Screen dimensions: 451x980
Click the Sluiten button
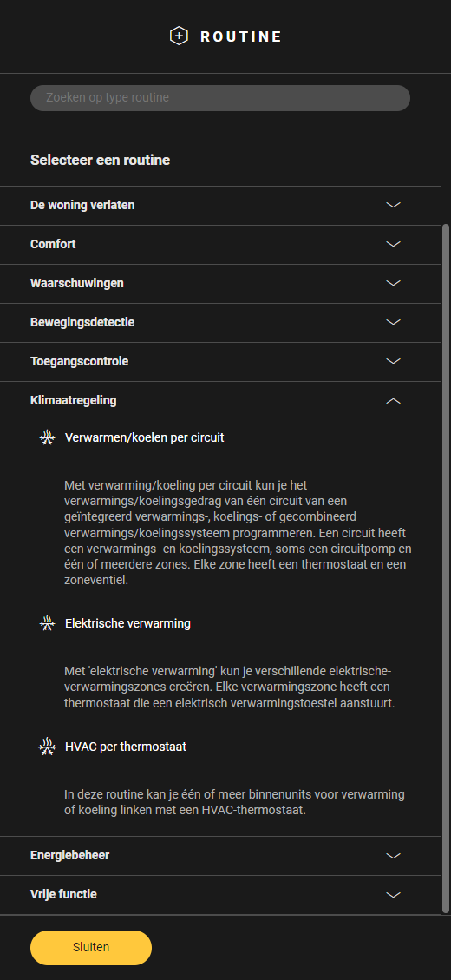point(91,948)
